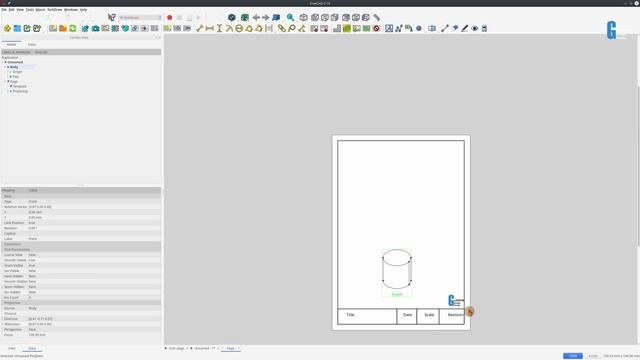The image size is (640, 360).
Task: Zoom tool magnifier in view toolbar
Action: click(290, 17)
